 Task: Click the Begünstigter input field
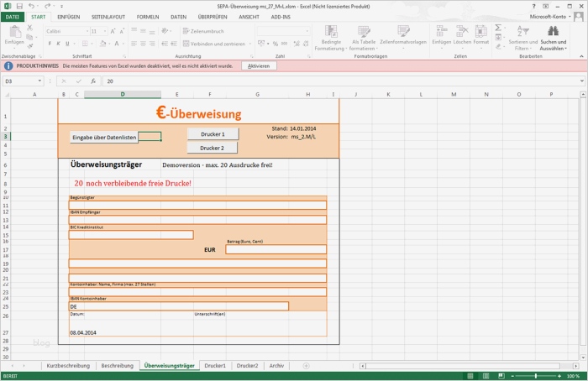pos(197,205)
